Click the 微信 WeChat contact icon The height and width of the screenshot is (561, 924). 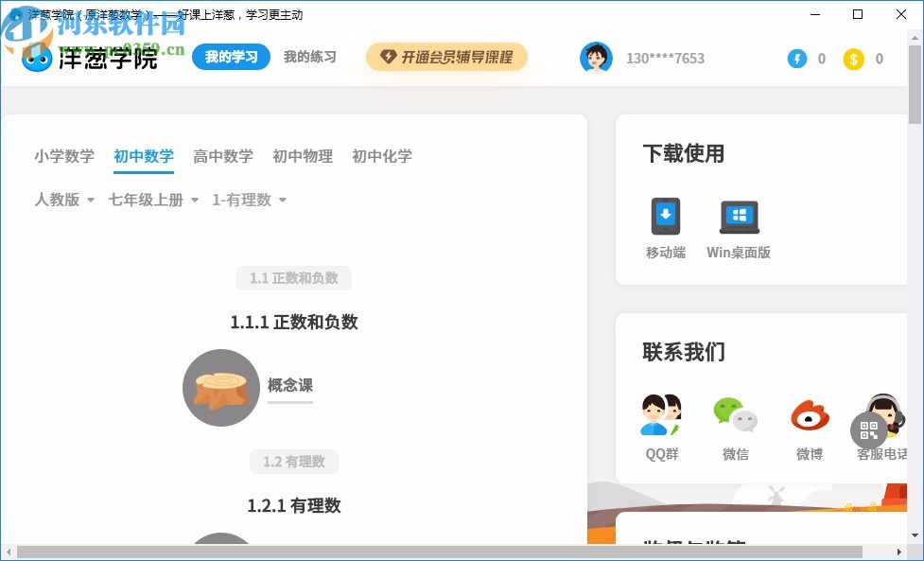[x=735, y=413]
